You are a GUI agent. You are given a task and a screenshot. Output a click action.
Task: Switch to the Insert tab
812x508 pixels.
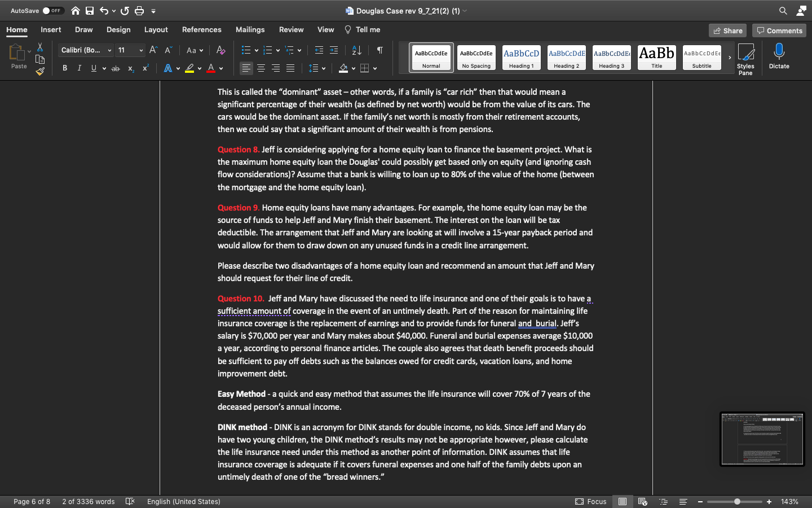point(51,30)
